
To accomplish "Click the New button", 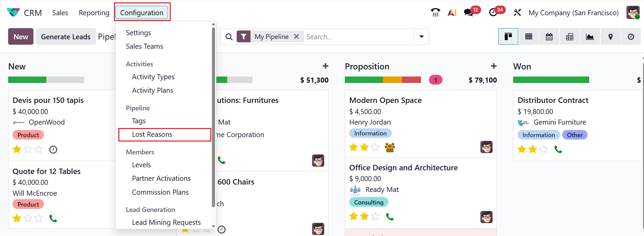I will [x=20, y=36].
